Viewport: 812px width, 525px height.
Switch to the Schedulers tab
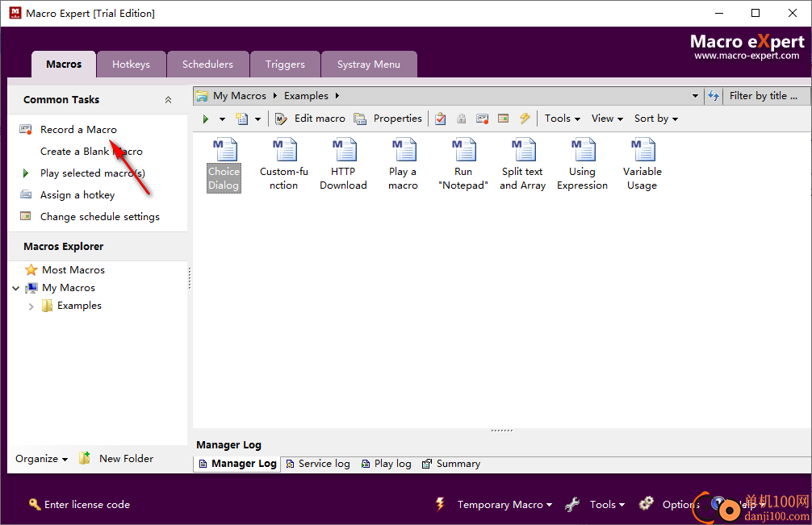[207, 65]
